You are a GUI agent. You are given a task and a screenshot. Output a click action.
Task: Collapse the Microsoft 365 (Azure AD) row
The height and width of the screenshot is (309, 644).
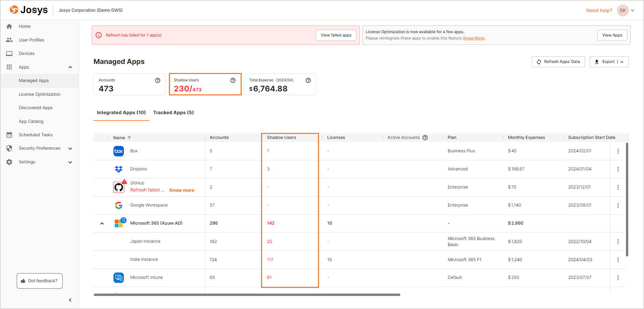coord(102,224)
